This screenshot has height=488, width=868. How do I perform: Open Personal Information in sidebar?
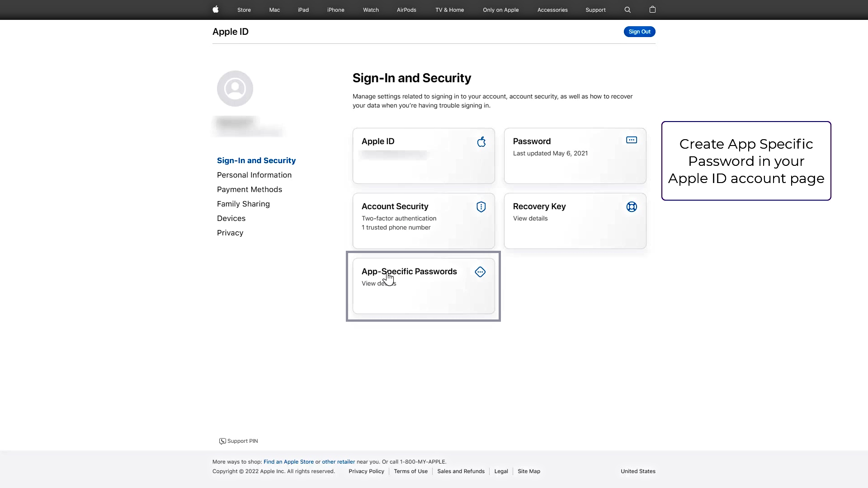pos(254,175)
